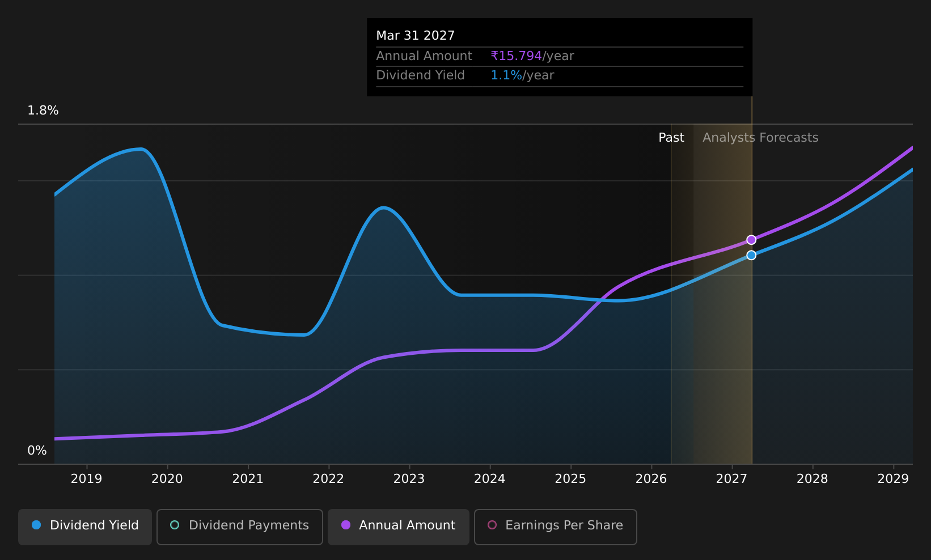Image resolution: width=931 pixels, height=560 pixels.
Task: Enable the Earnings Per Share series
Action: (x=556, y=527)
